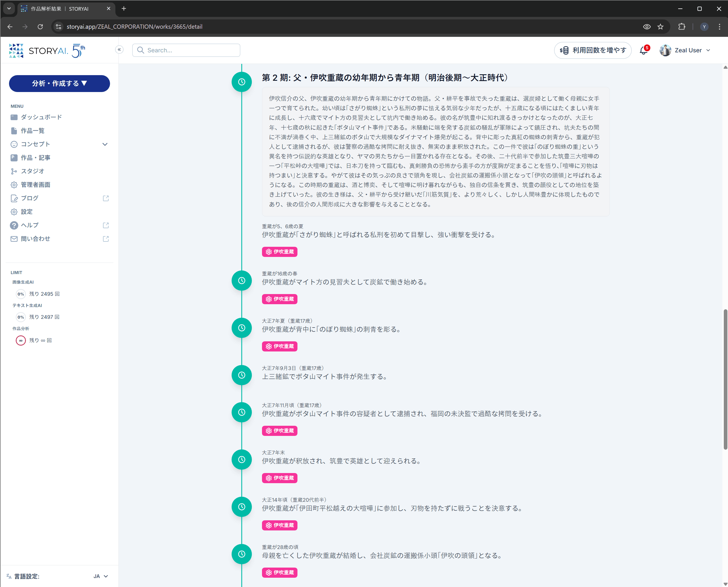Click the timeline marker for 重蔵が16歳の春
Screen dimensions: 728x587
(x=242, y=281)
